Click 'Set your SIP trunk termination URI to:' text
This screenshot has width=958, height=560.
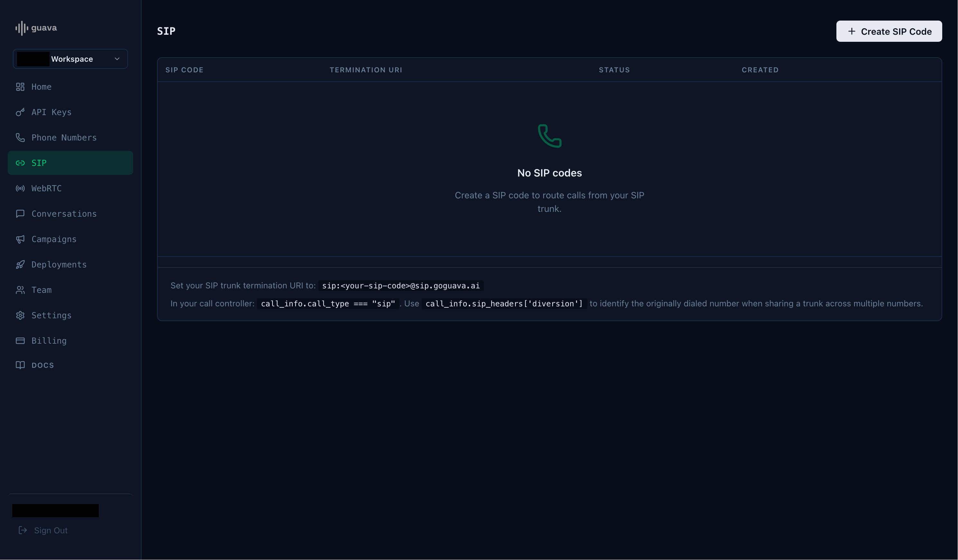[243, 286]
